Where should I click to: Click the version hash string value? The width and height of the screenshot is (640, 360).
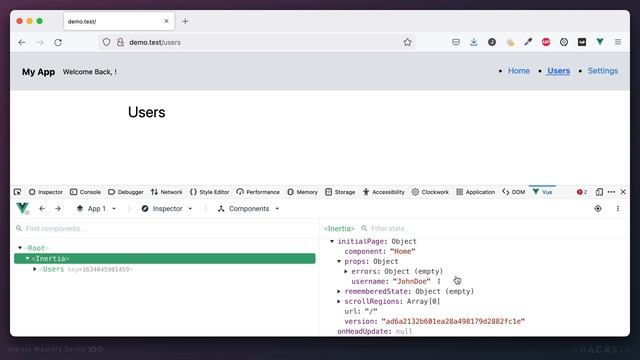[453, 321]
